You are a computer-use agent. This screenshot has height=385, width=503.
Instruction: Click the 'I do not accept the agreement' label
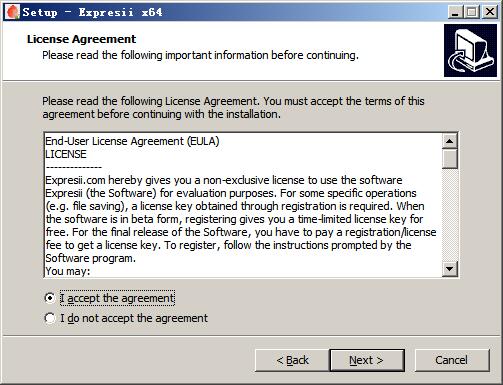(x=134, y=318)
